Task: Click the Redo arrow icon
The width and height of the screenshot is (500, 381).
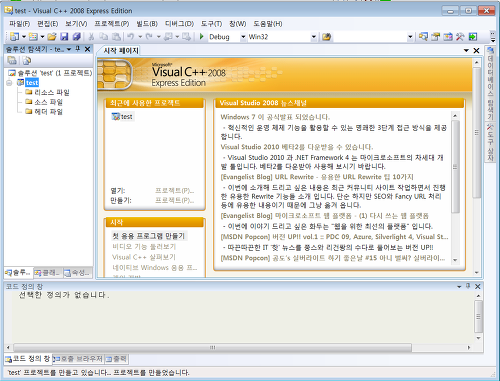Action: [x=149, y=36]
